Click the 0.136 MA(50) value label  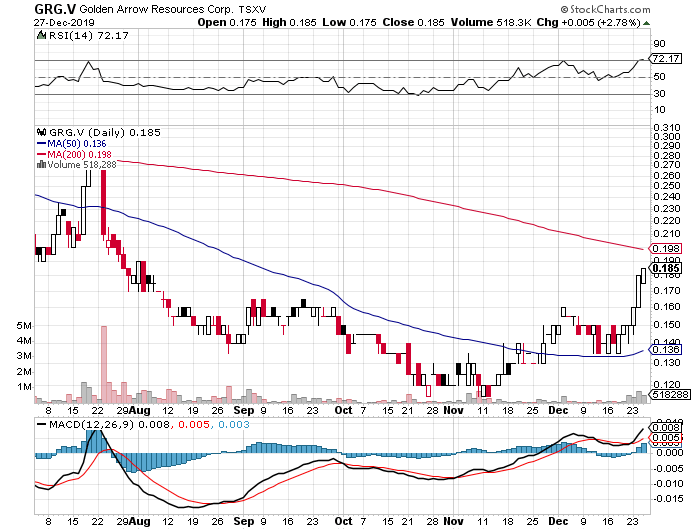pyautogui.click(x=665, y=350)
